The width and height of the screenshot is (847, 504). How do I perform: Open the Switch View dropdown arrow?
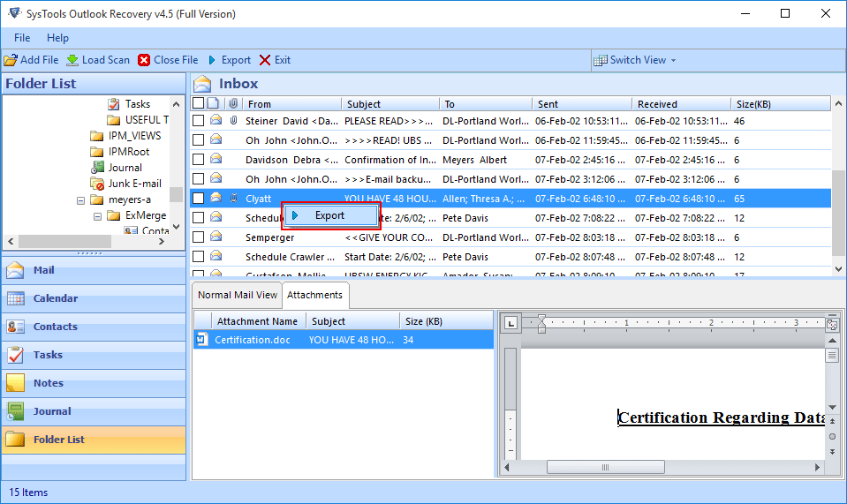coord(673,60)
